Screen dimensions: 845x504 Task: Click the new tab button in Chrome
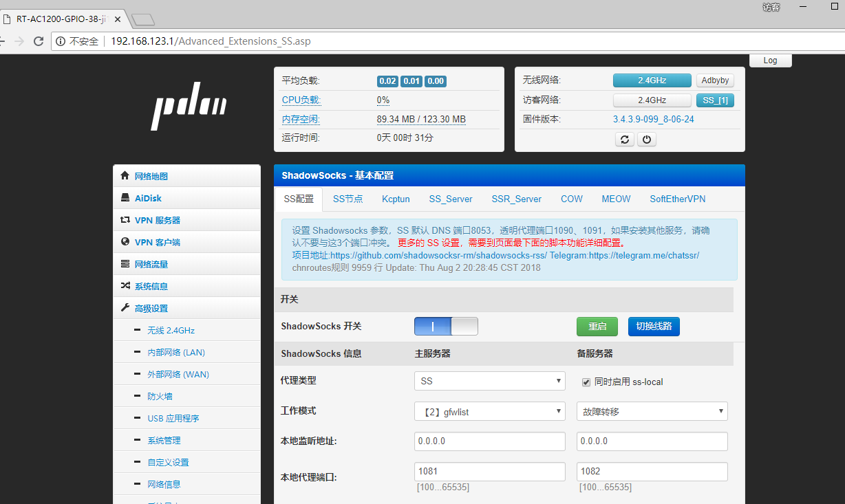[x=142, y=19]
